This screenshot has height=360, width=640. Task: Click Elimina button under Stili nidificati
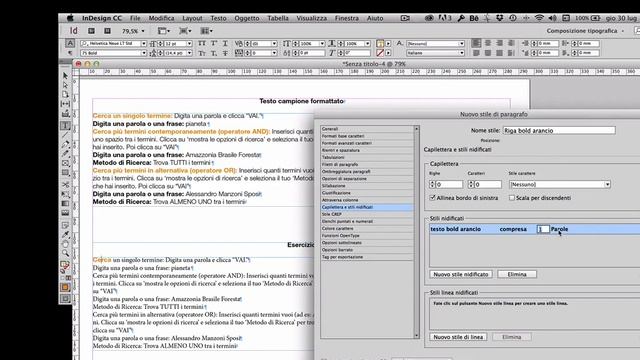pyautogui.click(x=517, y=274)
